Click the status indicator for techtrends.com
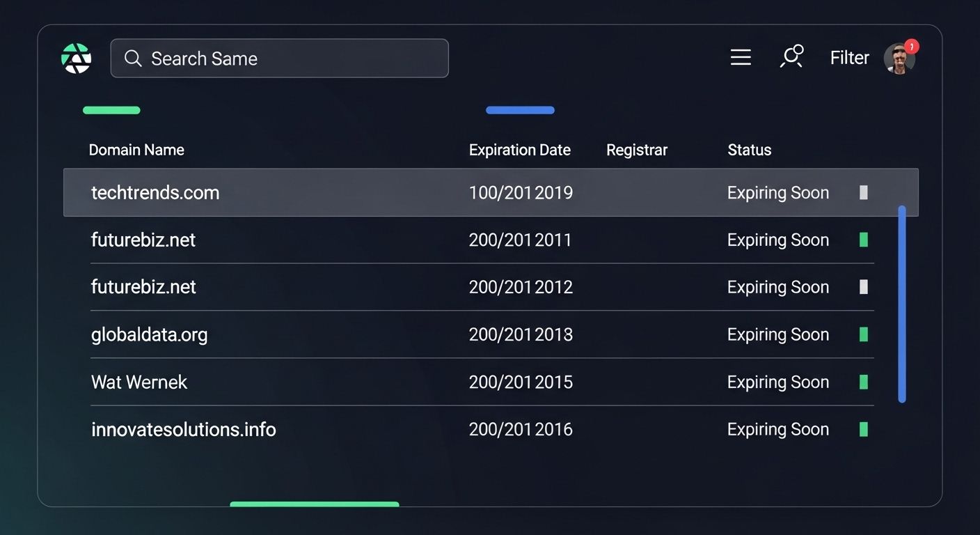 [x=863, y=192]
